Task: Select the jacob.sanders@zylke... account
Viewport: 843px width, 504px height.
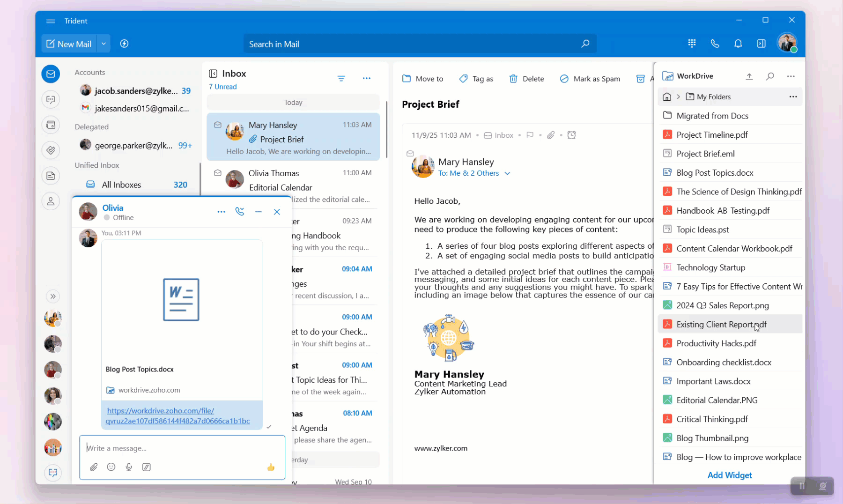Action: coord(136,90)
